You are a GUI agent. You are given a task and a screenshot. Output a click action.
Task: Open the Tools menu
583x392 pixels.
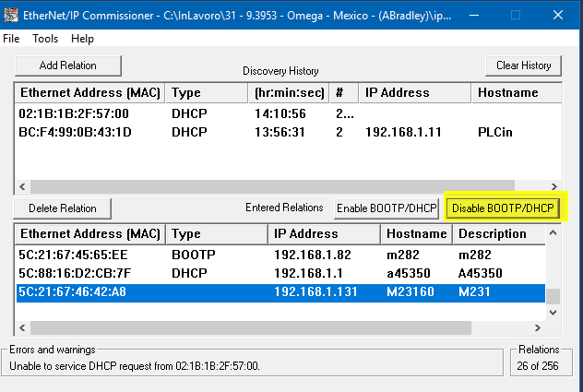point(45,39)
